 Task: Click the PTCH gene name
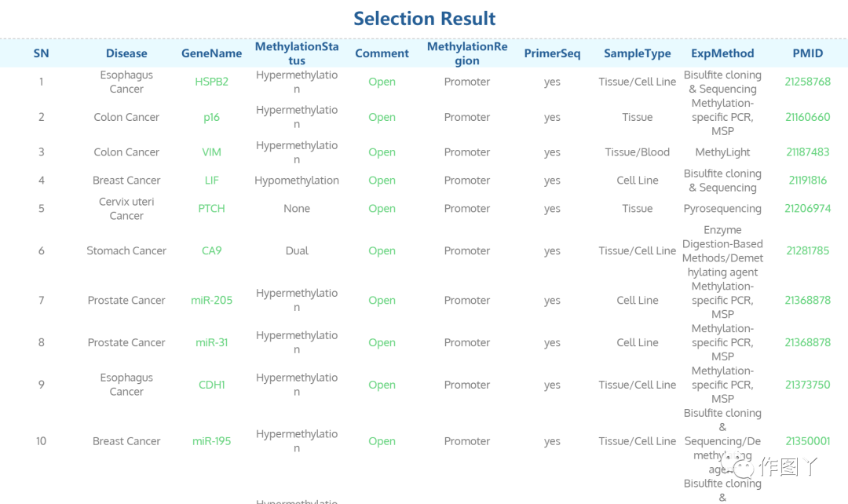click(x=211, y=208)
